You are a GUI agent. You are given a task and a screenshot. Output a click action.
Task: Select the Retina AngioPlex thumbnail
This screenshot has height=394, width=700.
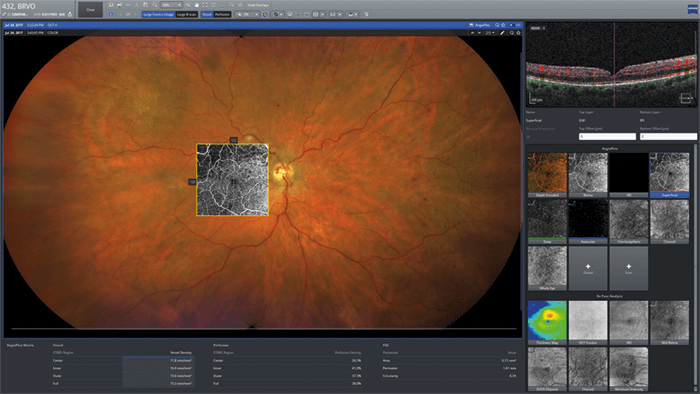588,175
